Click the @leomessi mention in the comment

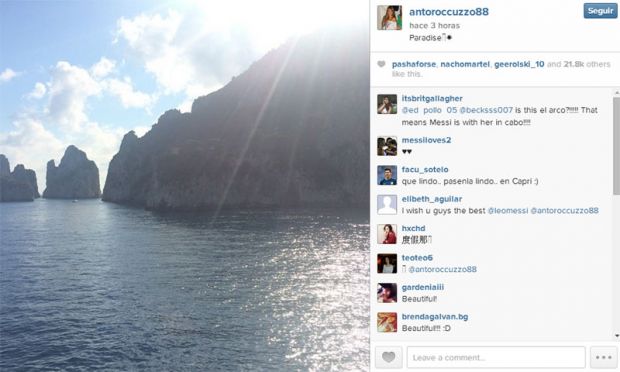click(x=508, y=211)
